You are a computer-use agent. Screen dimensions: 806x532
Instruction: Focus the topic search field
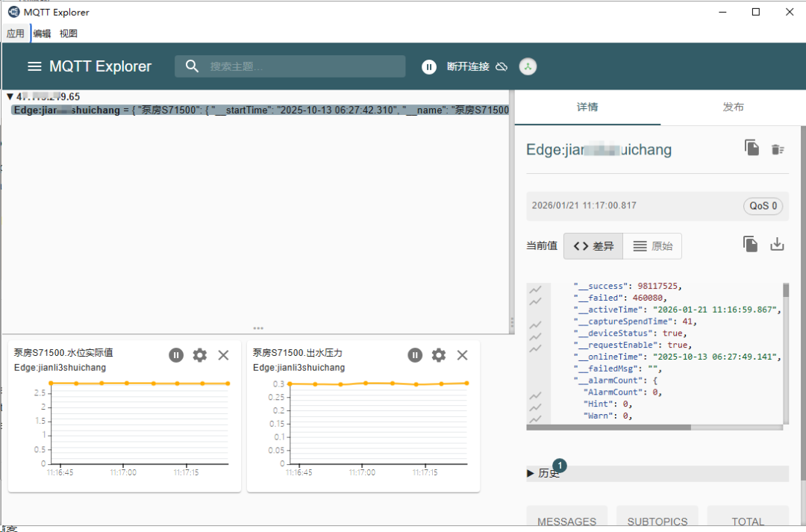pyautogui.click(x=290, y=66)
